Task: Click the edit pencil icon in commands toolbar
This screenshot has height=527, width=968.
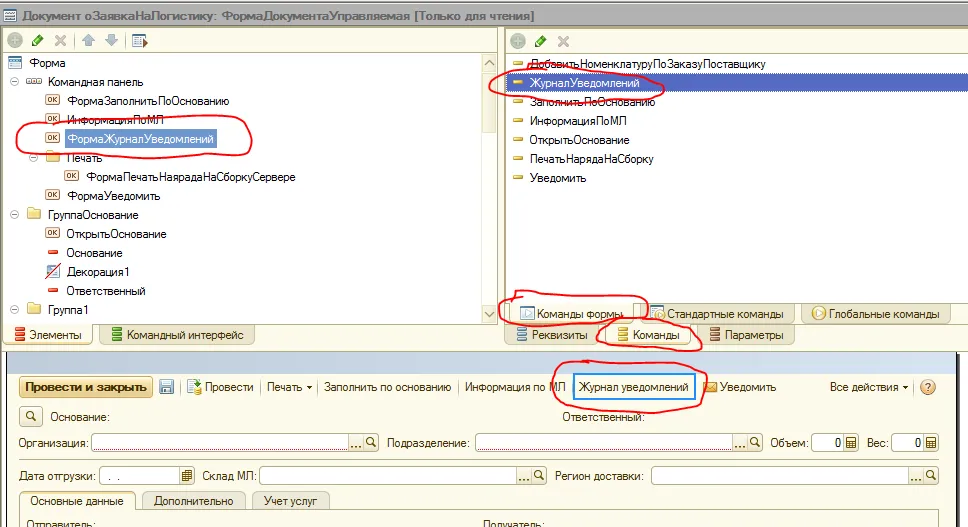Action: 541,41
